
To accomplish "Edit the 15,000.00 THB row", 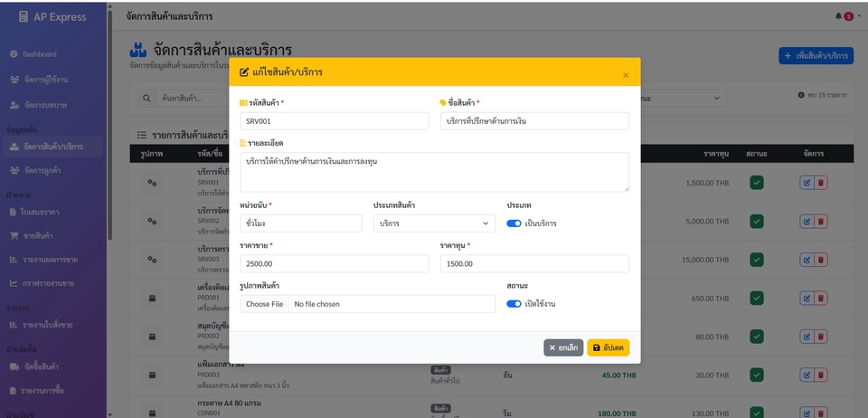I will click(807, 260).
